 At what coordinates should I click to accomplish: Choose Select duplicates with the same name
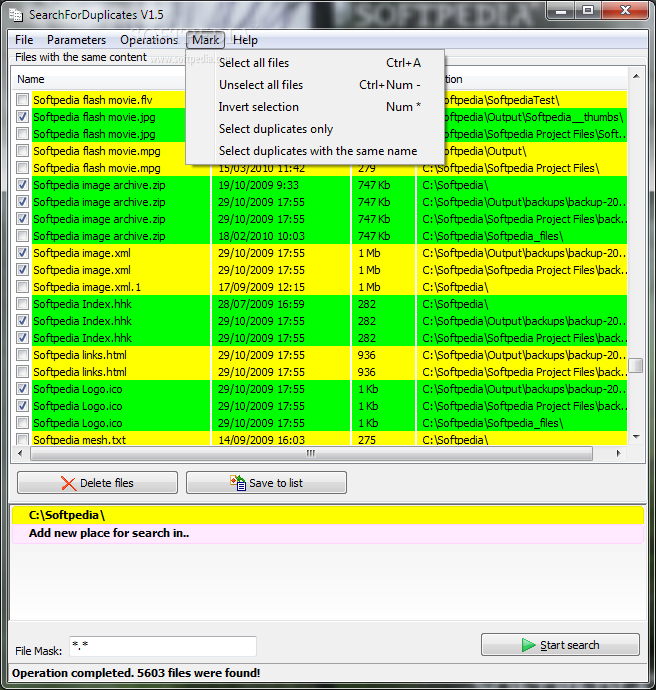[x=315, y=151]
